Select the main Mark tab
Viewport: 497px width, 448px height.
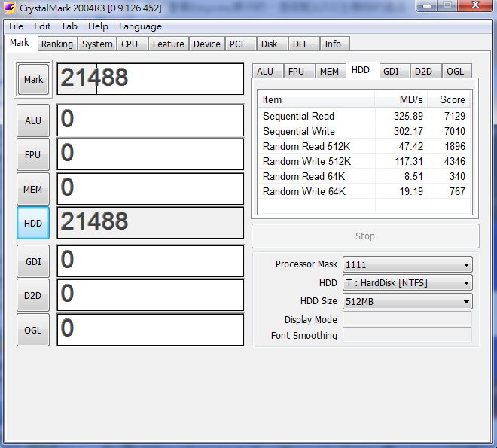(20, 43)
